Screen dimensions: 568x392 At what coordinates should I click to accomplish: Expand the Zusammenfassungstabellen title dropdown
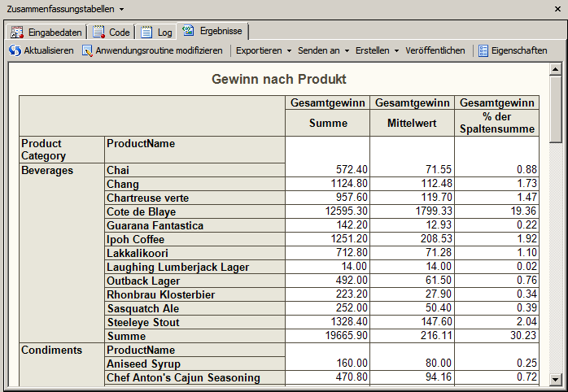(121, 8)
